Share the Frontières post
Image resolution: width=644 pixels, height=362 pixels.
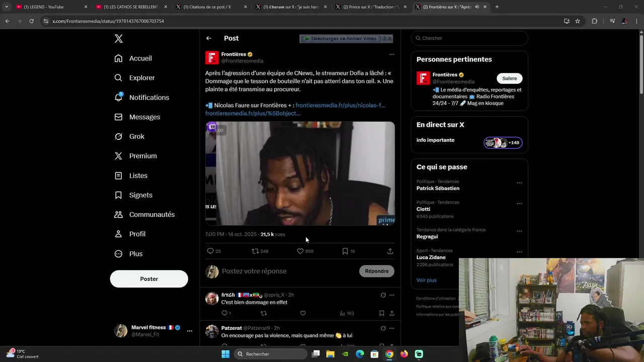(390, 251)
